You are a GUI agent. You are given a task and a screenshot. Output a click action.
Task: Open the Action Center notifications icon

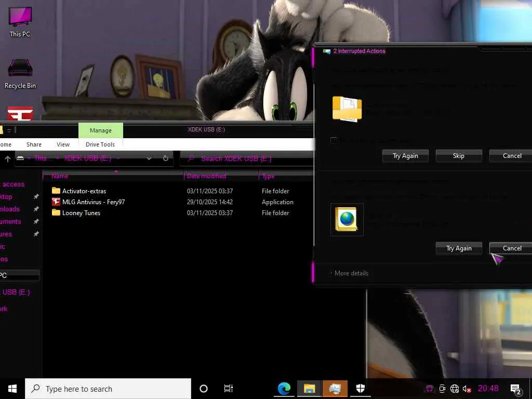pos(516,389)
